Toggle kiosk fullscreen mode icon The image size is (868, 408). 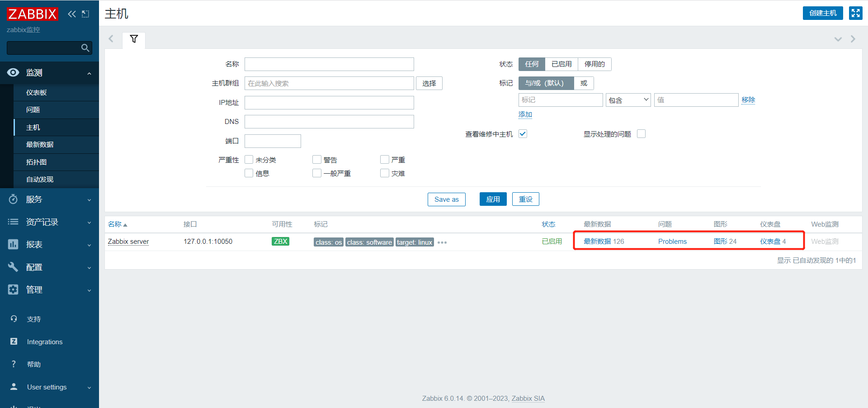[856, 13]
